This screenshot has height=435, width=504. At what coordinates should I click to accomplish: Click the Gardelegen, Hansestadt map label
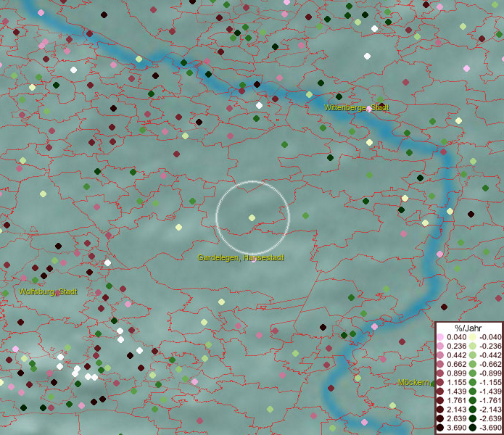coord(241,257)
